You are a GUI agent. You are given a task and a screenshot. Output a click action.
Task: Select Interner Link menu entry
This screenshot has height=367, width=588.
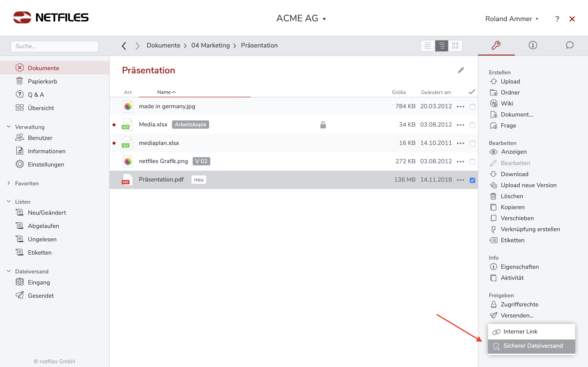click(x=520, y=332)
